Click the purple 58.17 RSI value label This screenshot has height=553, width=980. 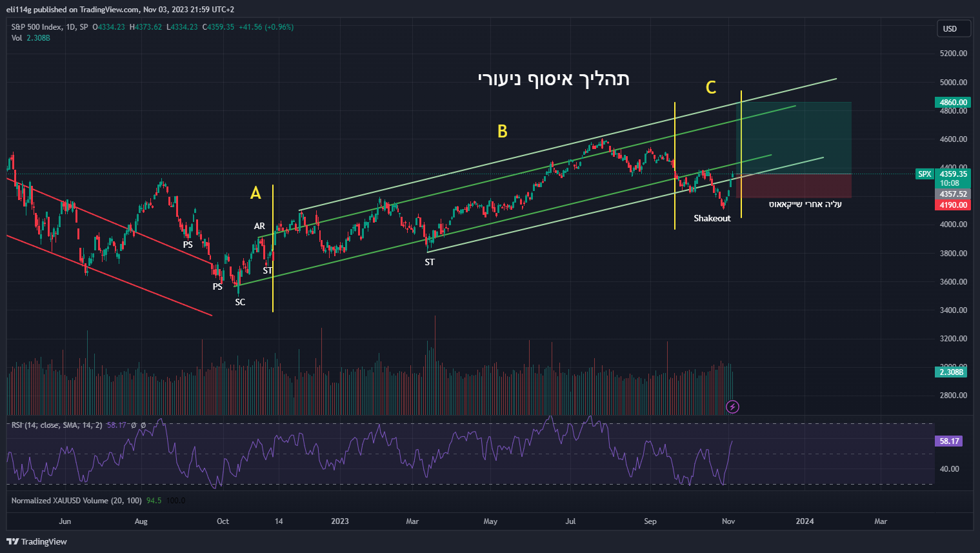949,441
